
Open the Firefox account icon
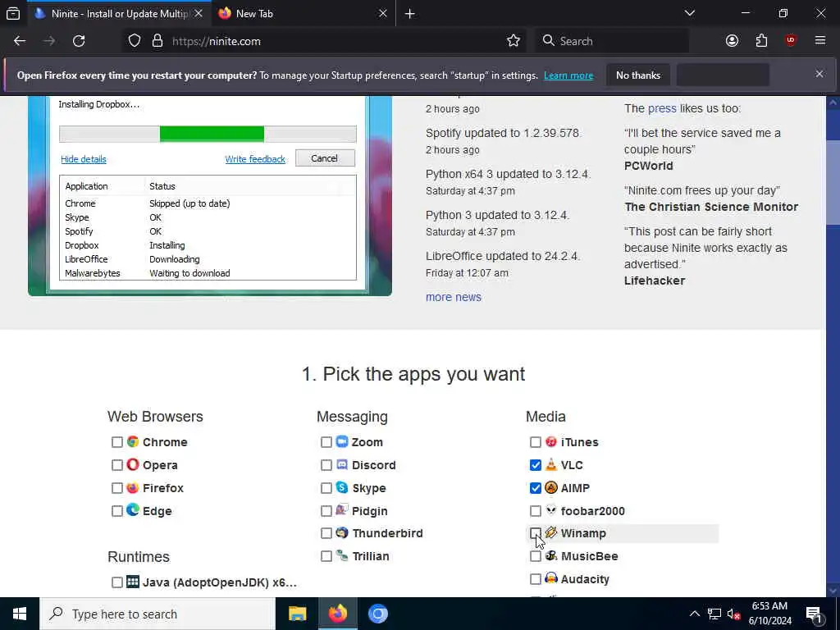[x=732, y=41]
